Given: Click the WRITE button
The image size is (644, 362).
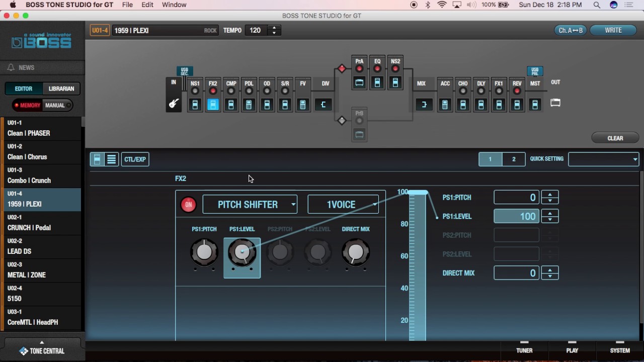Looking at the screenshot, I should click(x=613, y=30).
